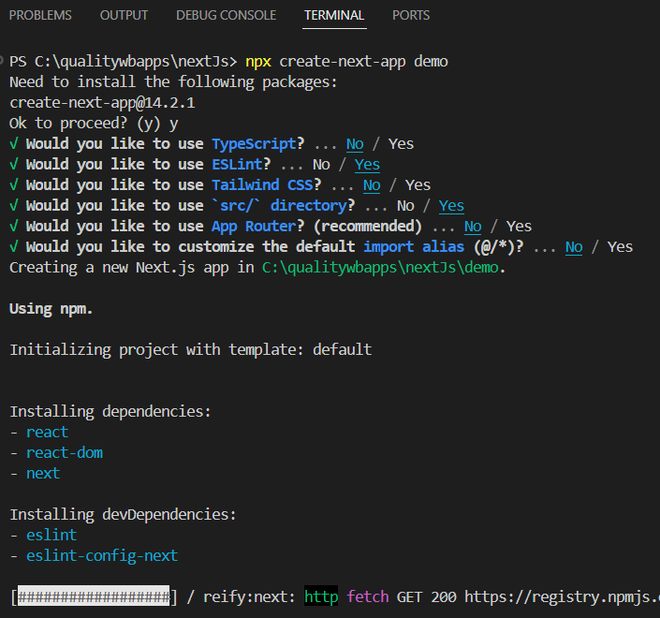Click the green path C:\qualitywbapps\nextJs\demo
660x618 pixels.
coord(380,268)
